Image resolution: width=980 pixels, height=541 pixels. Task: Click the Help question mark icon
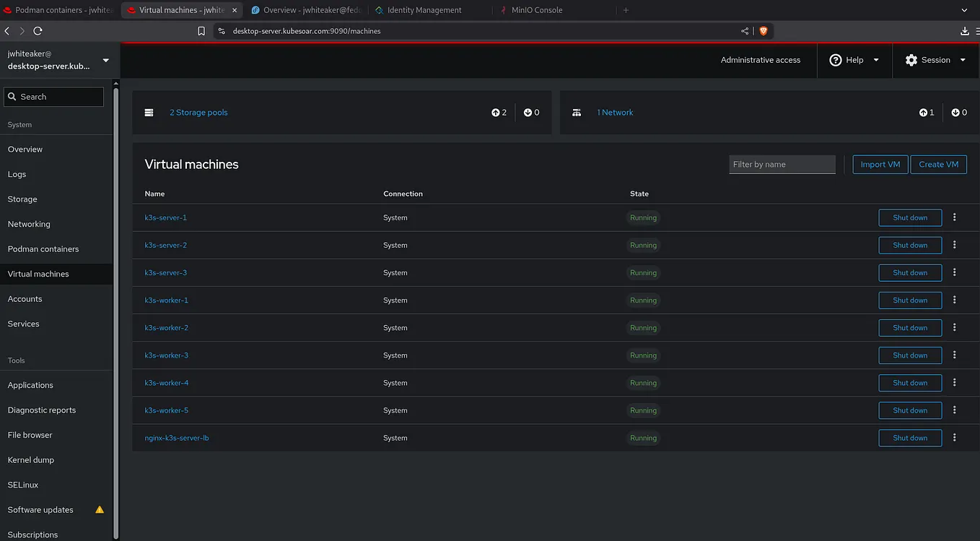click(x=836, y=60)
